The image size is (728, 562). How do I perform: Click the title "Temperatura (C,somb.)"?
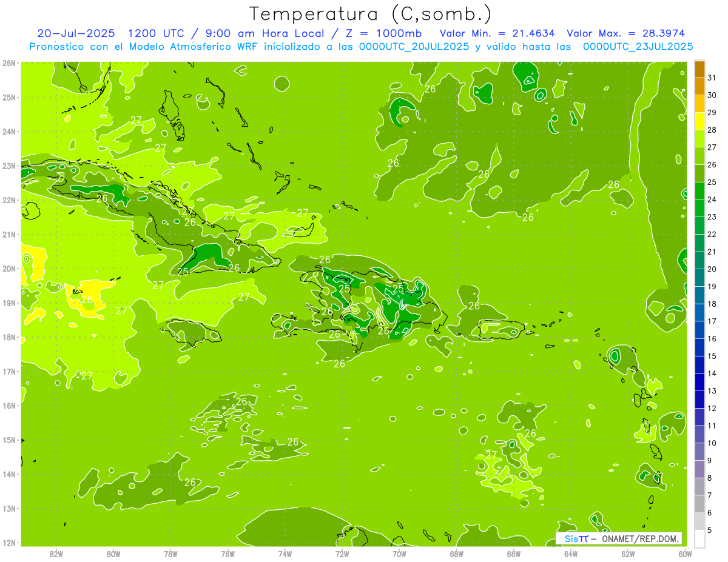pos(371,14)
